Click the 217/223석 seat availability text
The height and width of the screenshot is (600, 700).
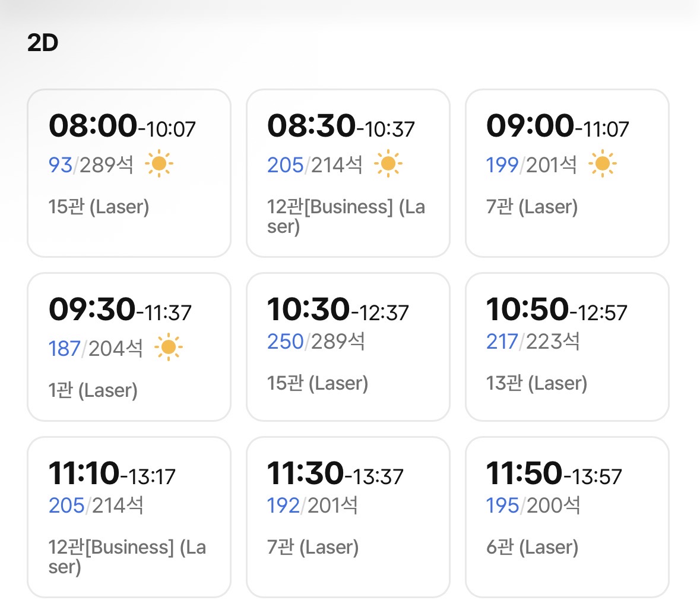click(533, 342)
